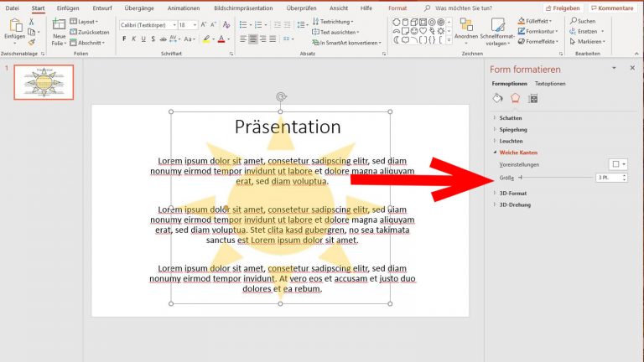The width and height of the screenshot is (644, 362).
Task: Click Zurücksetzen to reset the slide
Action: click(90, 32)
